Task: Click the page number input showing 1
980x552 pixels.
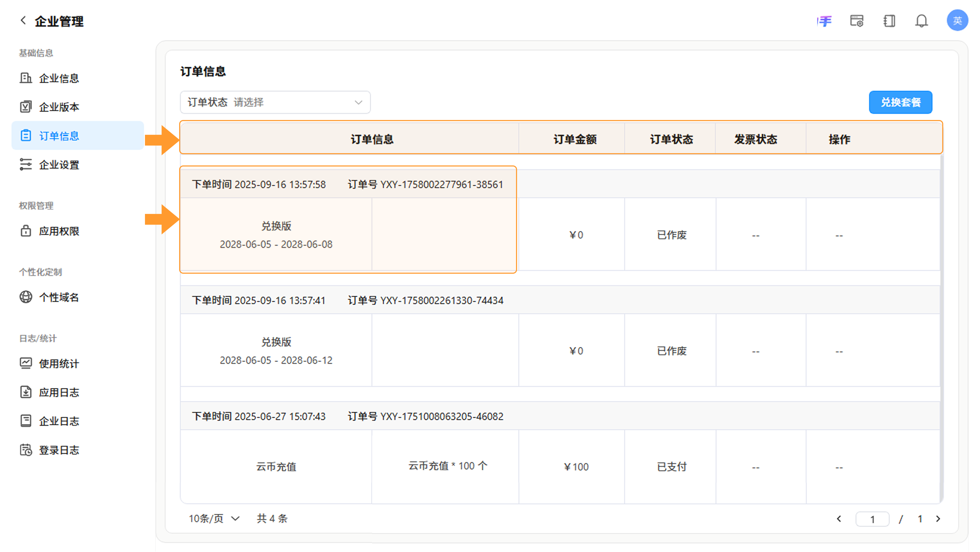Action: point(872,519)
